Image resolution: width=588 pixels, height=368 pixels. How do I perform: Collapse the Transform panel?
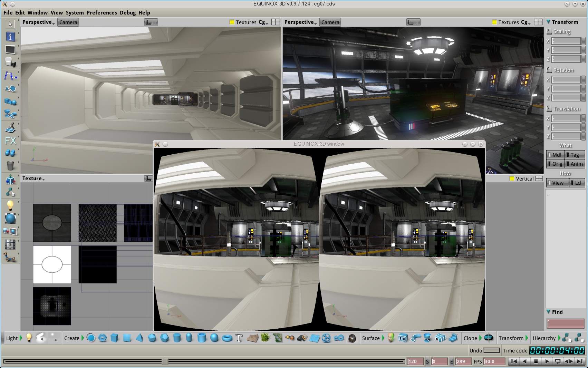click(548, 22)
